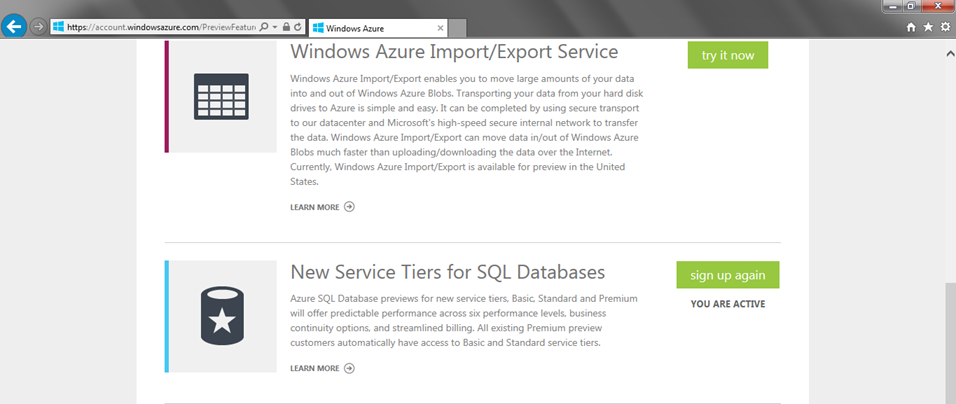The image size is (956, 404).
Task: Click the URL address field
Action: (162, 27)
